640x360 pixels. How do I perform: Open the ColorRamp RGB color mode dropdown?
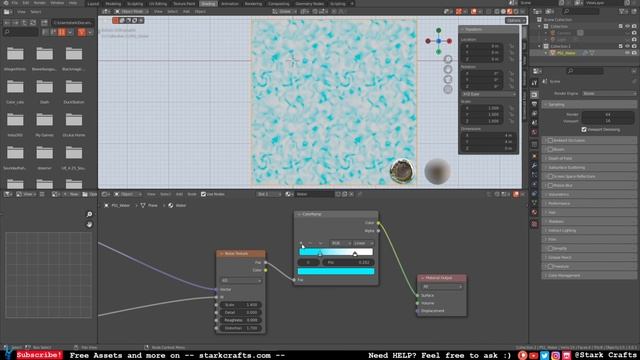[340, 243]
